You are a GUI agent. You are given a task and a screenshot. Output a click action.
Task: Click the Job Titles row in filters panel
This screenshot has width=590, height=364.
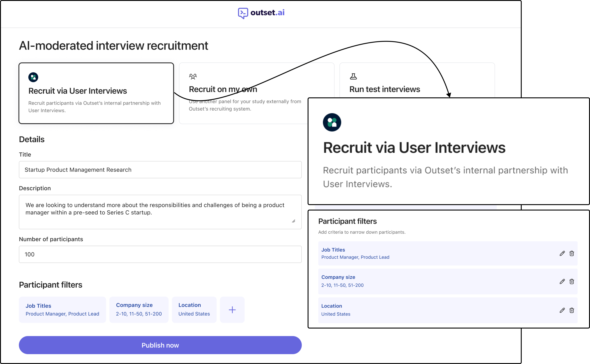(x=448, y=253)
